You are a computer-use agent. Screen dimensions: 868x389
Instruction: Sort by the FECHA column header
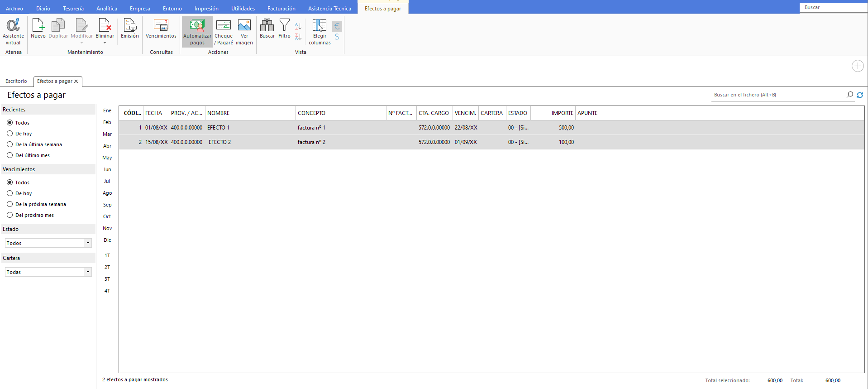(156, 113)
